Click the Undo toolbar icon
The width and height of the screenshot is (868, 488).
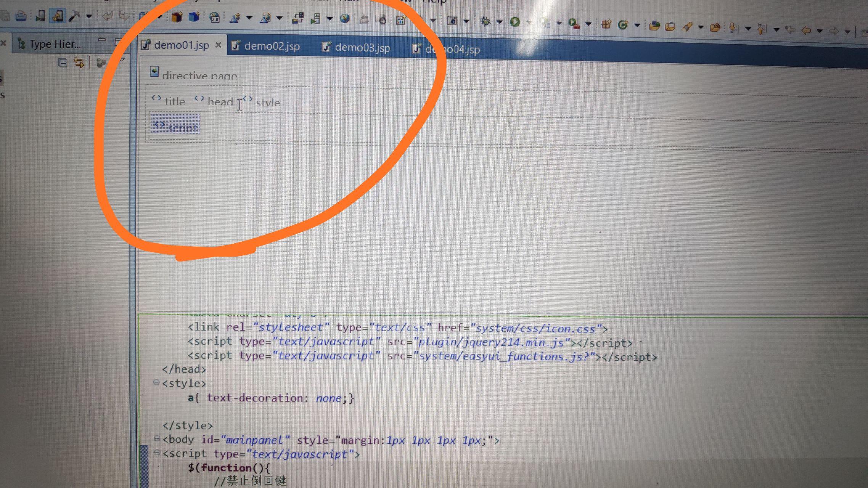click(108, 16)
